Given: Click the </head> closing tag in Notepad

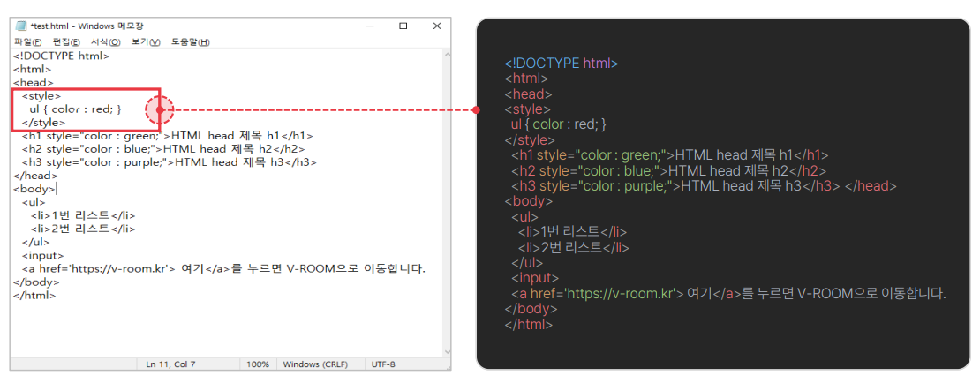Looking at the screenshot, I should click(x=35, y=176).
